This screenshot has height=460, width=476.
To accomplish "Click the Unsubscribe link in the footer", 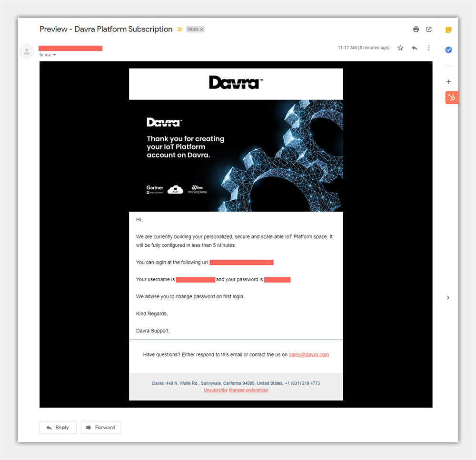I will coord(216,390).
